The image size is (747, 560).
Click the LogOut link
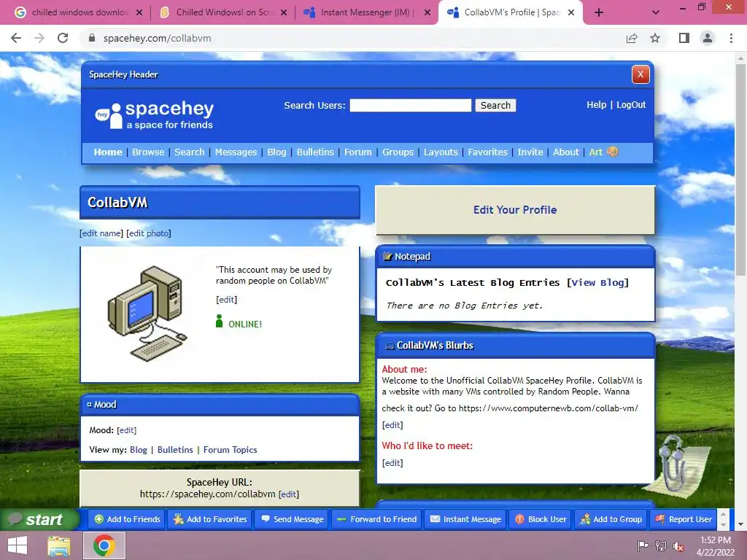point(631,105)
